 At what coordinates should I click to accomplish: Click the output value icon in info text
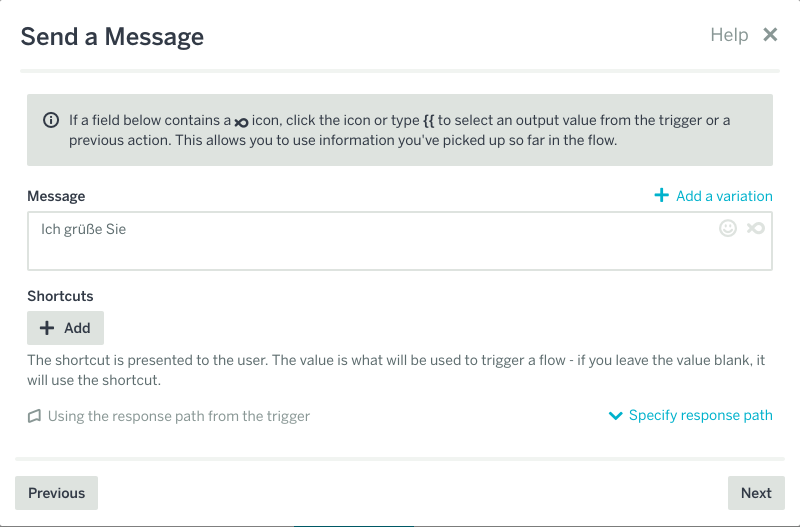tap(241, 122)
